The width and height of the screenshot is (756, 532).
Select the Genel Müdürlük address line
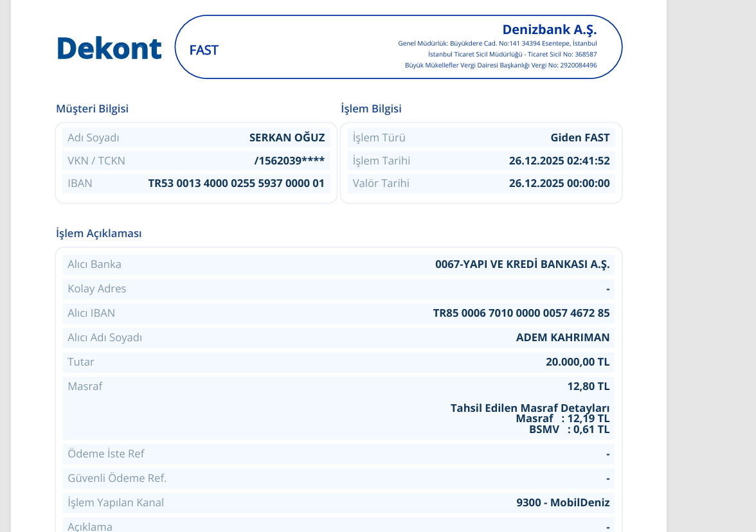tap(497, 44)
